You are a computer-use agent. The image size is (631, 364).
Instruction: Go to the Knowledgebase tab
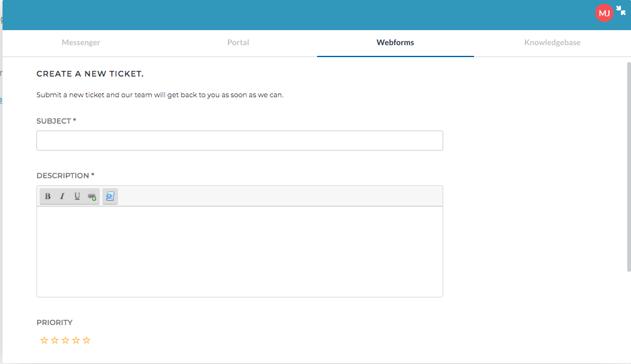click(x=552, y=43)
